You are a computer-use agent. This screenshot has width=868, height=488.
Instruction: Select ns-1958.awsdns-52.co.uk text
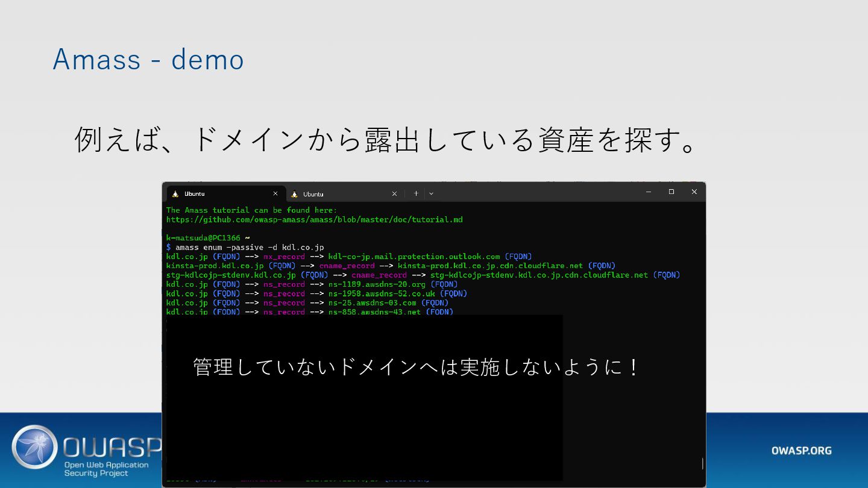coord(382,293)
